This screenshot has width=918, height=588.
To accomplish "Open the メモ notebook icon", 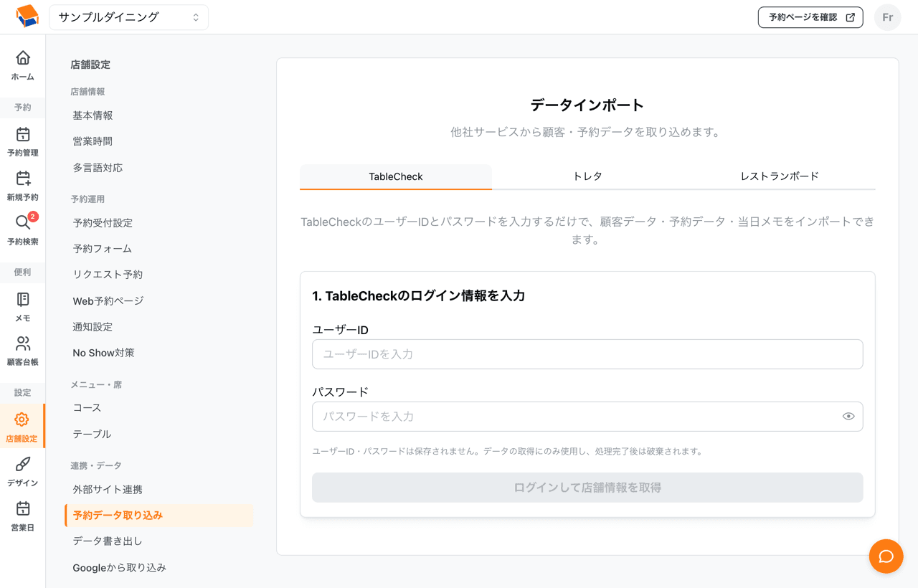I will point(23,299).
